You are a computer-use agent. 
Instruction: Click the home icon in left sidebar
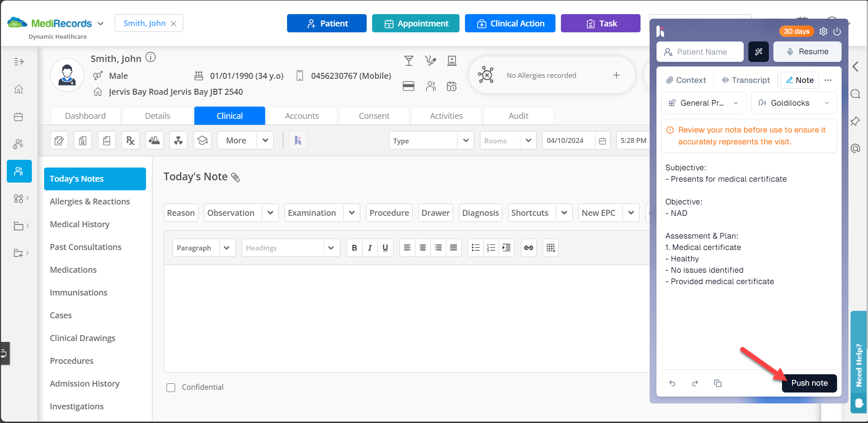pos(19,89)
